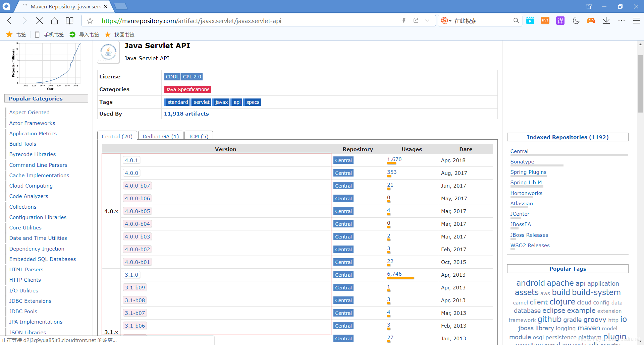This screenshot has width=644, height=345.
Task: Click the 1,670 usages link
Action: [394, 159]
